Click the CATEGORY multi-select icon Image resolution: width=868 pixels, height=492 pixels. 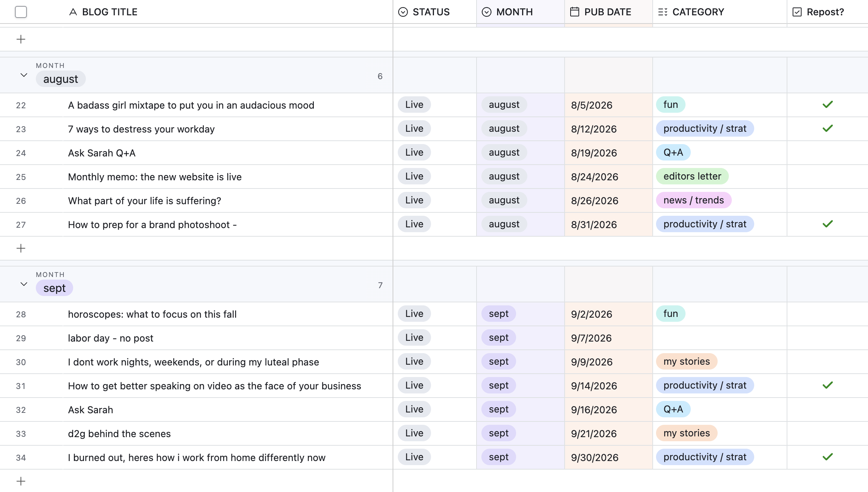663,12
